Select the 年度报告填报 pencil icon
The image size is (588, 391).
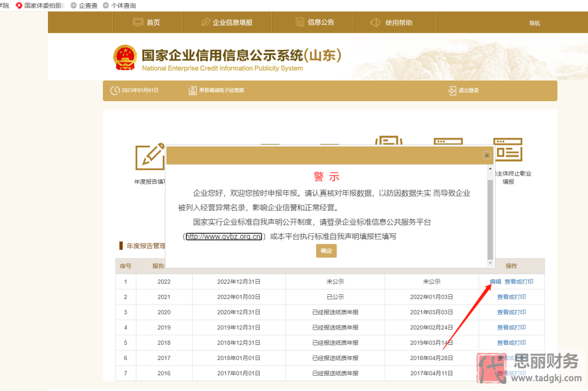coord(150,156)
